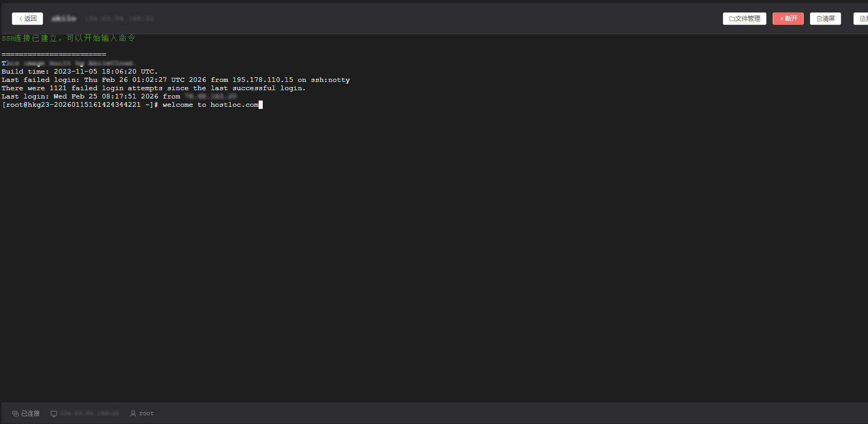Click the equals-sign separator line
The image size is (868, 424).
point(54,54)
